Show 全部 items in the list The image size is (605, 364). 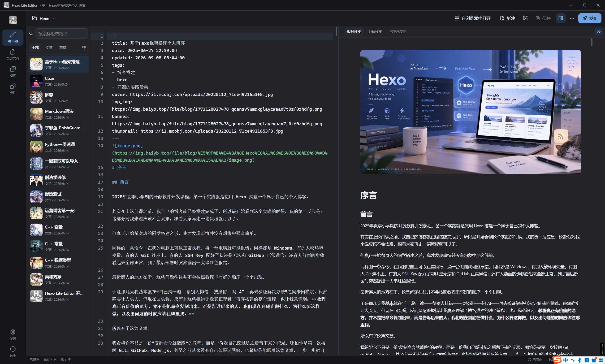coord(35,48)
